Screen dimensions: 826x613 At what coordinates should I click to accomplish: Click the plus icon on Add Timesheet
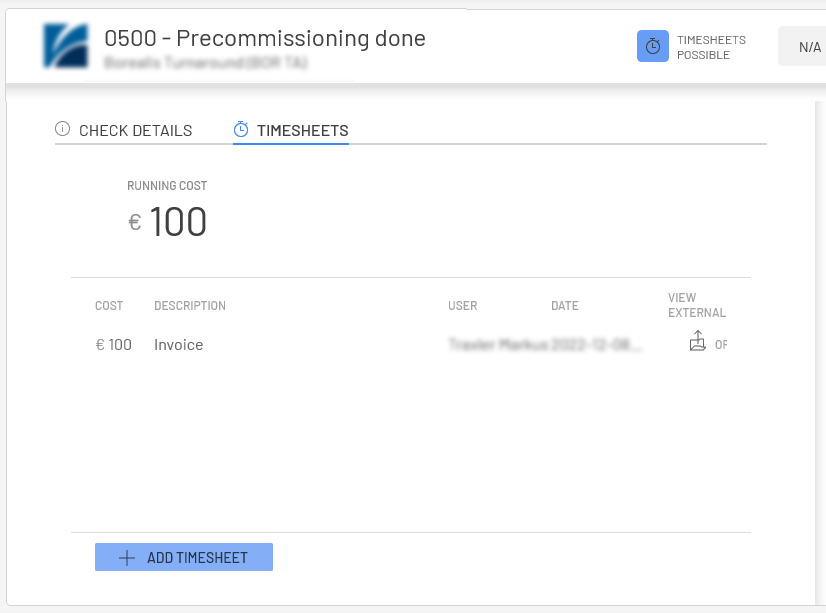click(127, 558)
